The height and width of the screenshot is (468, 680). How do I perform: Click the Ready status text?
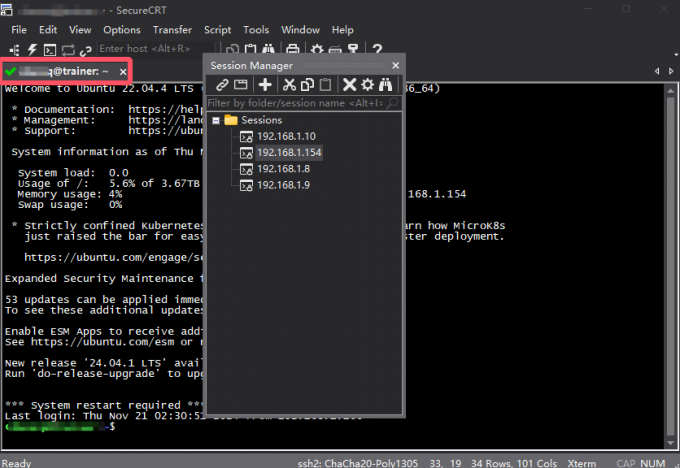[x=16, y=463]
